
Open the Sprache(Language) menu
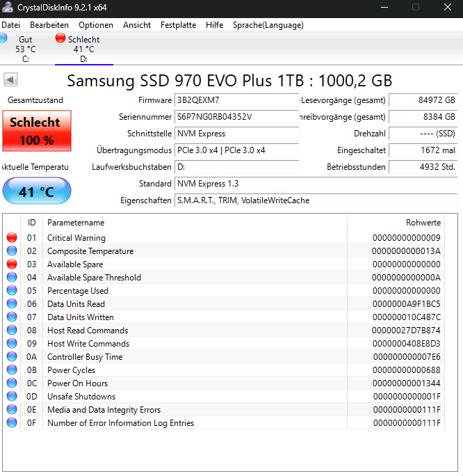tap(268, 25)
